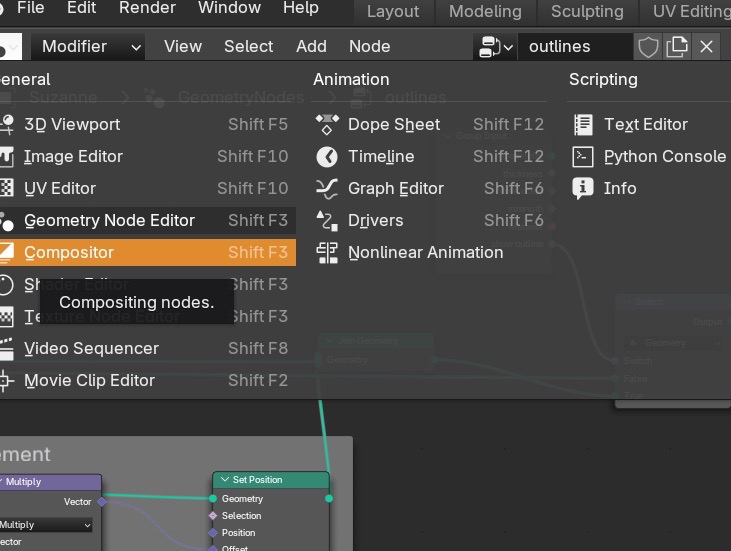This screenshot has width=731, height=551.
Task: Click the Image Editor icon
Action: [x=7, y=157]
